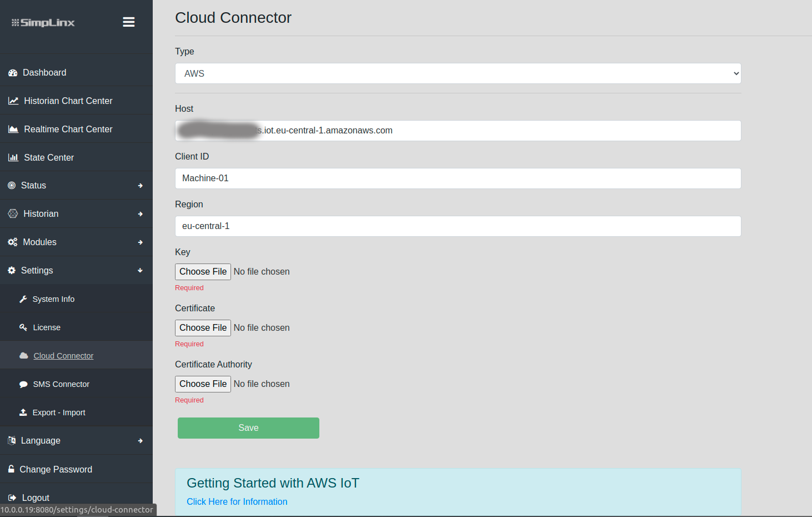Focus the Region field eu-central-1
Screen dimensions: 812x517
pos(458,226)
